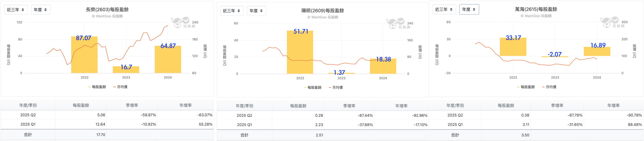The height and width of the screenshot is (141, 644).
Task: Click the 2023 bar labeled 16.7
Action: (x=126, y=70)
